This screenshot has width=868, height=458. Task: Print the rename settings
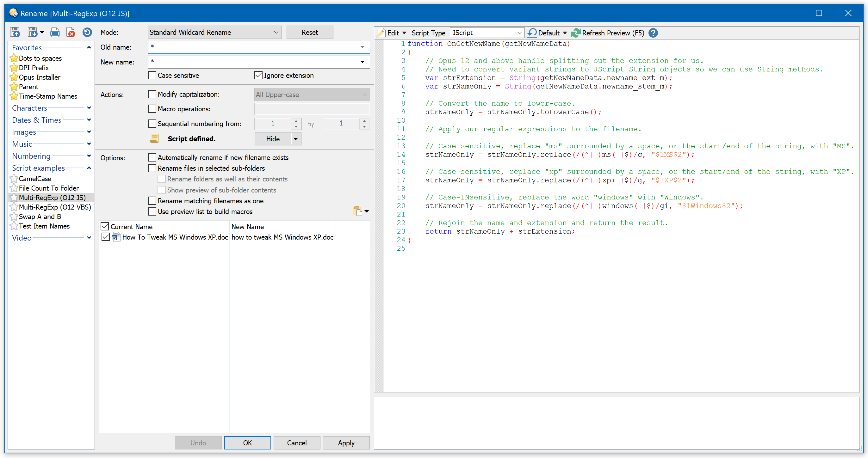[55, 32]
